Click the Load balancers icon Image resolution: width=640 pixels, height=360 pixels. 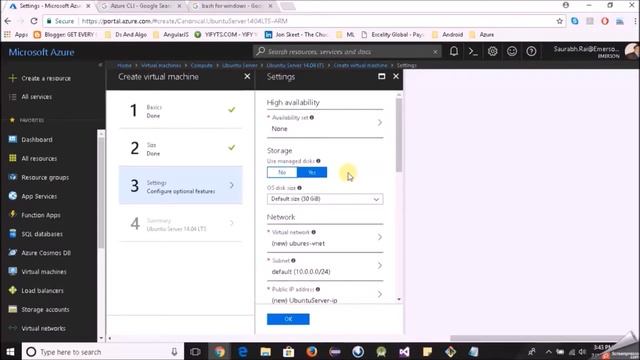[x=13, y=290]
